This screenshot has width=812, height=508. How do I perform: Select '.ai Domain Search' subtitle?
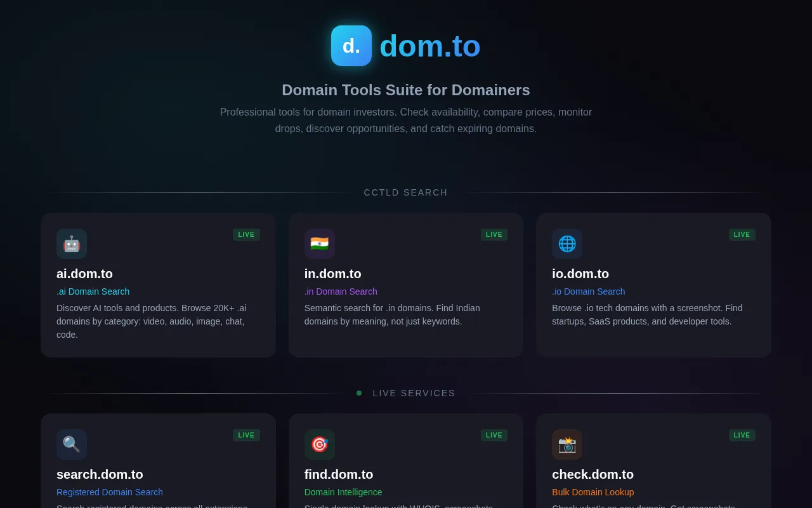93,291
